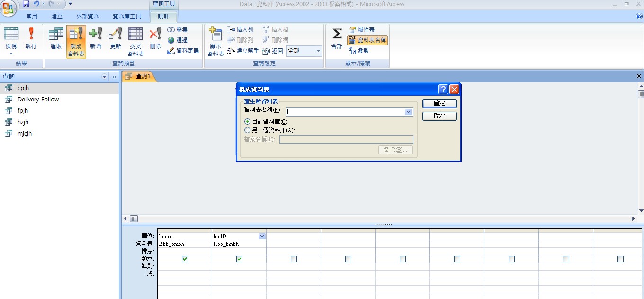Click the 執行 (Run) query icon
Image resolution: width=644 pixels, height=299 pixels.
click(31, 38)
